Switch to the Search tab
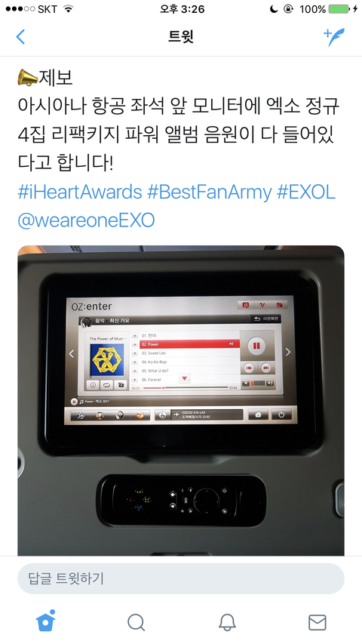Screen dimensions: 362x644 pos(136,622)
